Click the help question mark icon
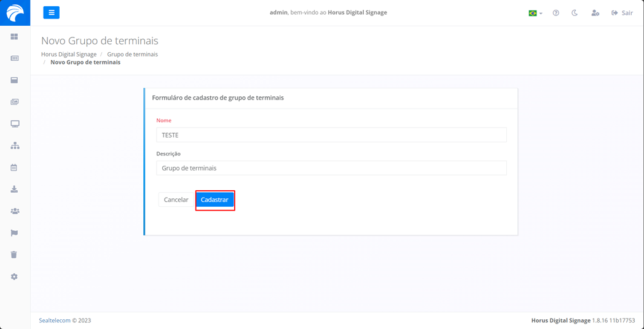644x329 pixels. point(556,13)
